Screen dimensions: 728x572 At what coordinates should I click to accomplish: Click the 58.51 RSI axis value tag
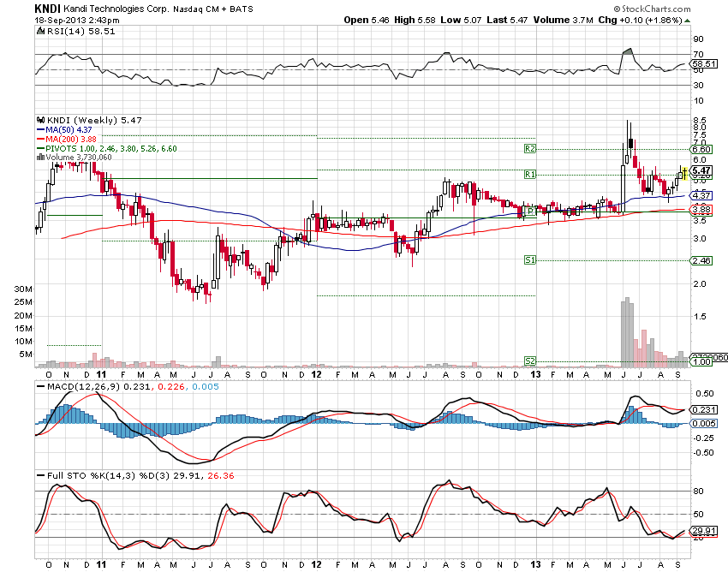pos(704,63)
